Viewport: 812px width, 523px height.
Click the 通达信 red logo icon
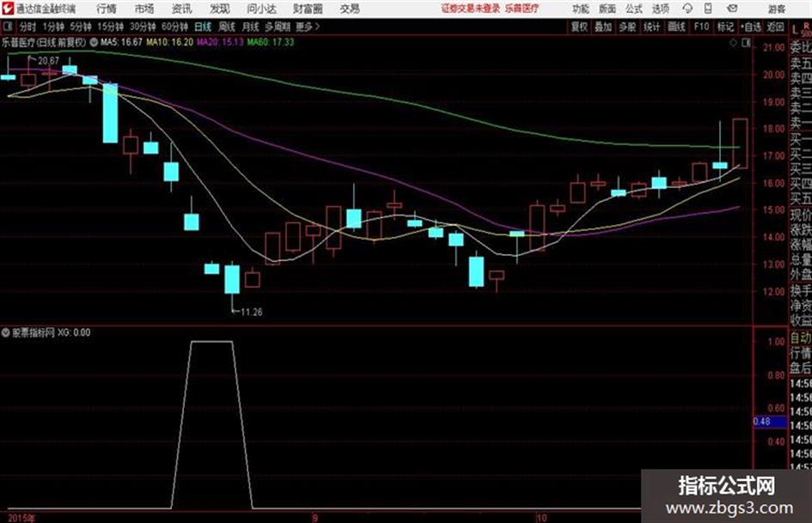pos(8,9)
